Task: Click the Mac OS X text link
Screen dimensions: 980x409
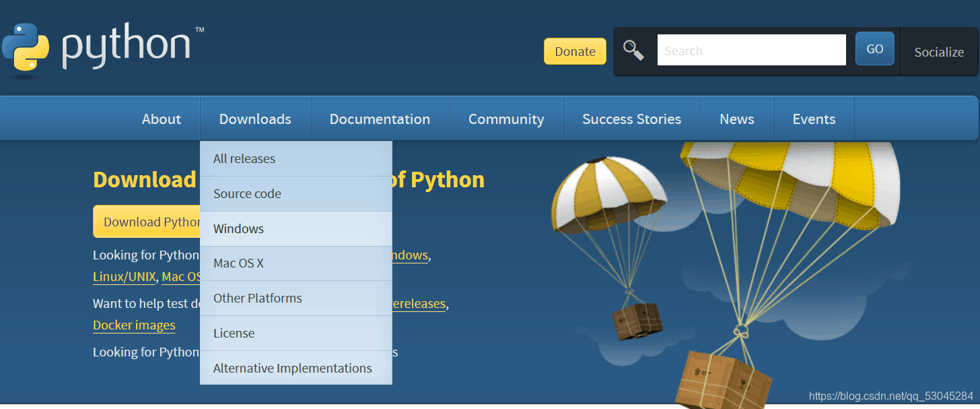Action: click(181, 277)
